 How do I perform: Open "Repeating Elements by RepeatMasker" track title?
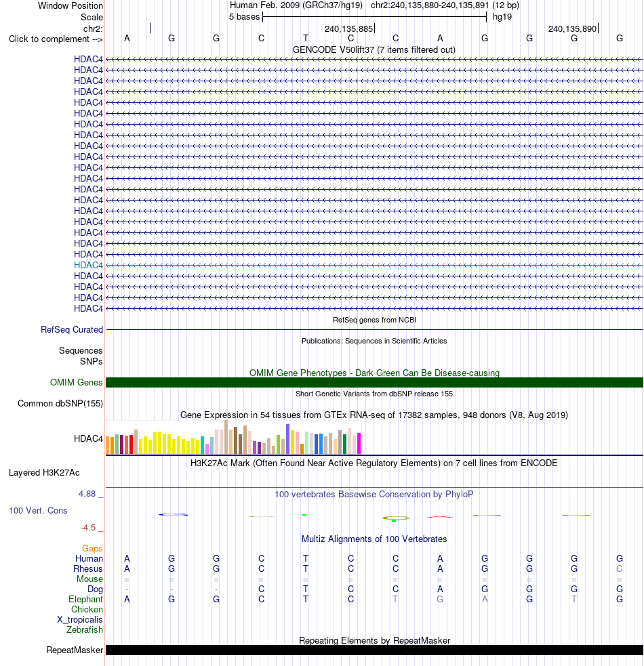(x=374, y=640)
